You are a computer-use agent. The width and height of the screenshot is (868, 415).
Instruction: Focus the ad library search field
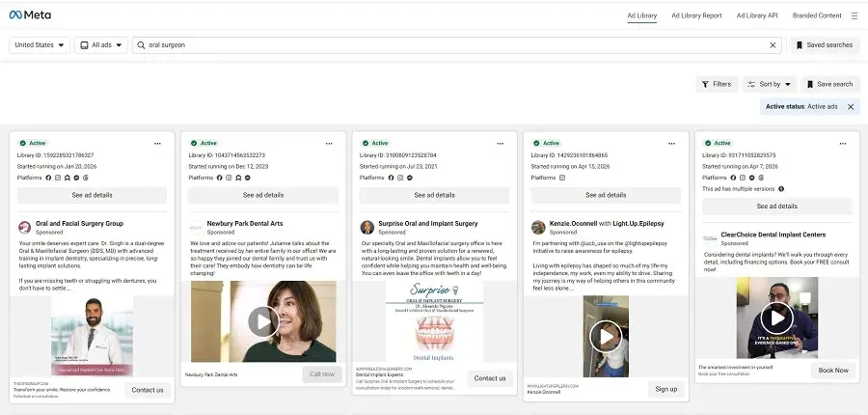point(457,45)
